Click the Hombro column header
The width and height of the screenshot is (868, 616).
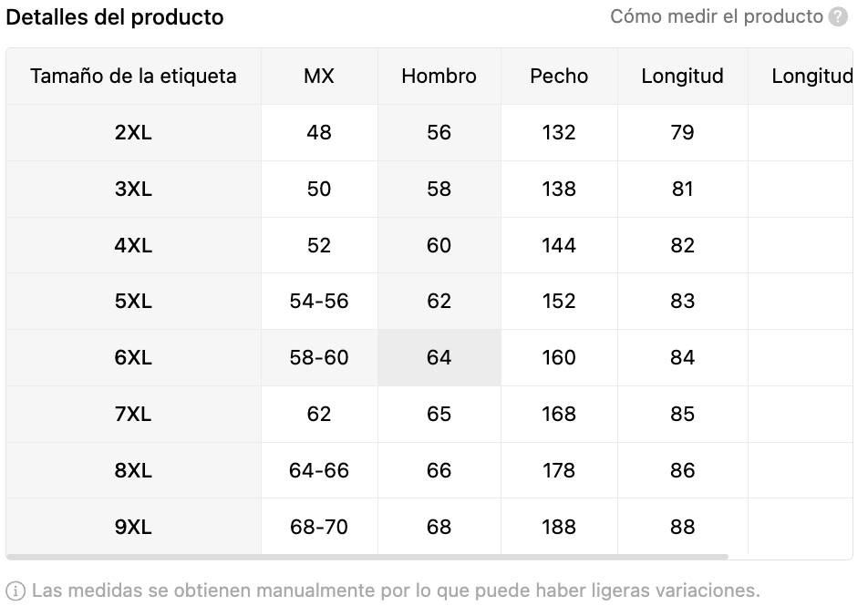(439, 77)
